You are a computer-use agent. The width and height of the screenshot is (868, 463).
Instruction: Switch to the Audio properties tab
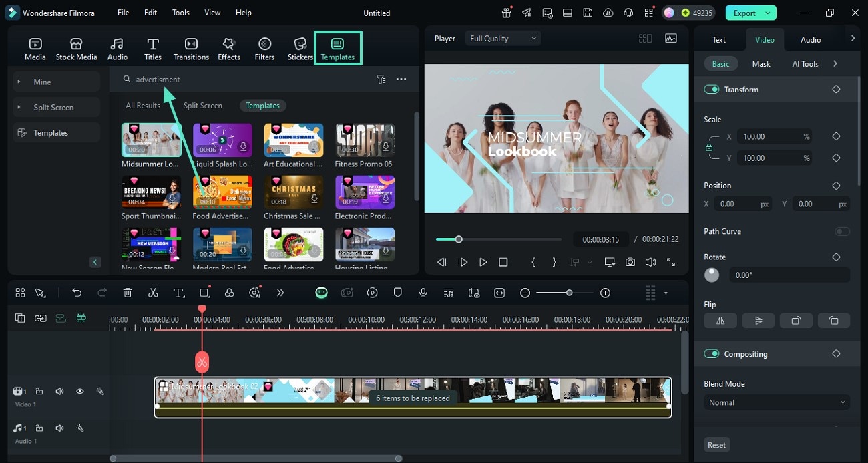pos(811,39)
